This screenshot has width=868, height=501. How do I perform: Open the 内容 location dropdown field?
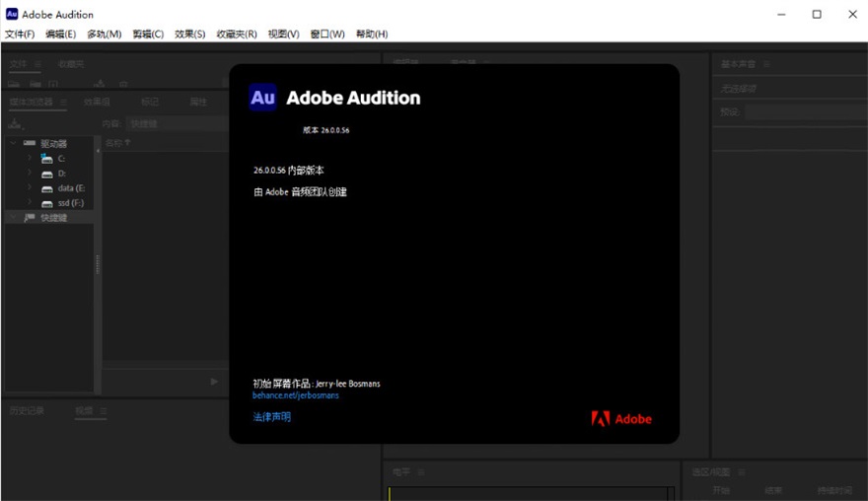(x=178, y=123)
